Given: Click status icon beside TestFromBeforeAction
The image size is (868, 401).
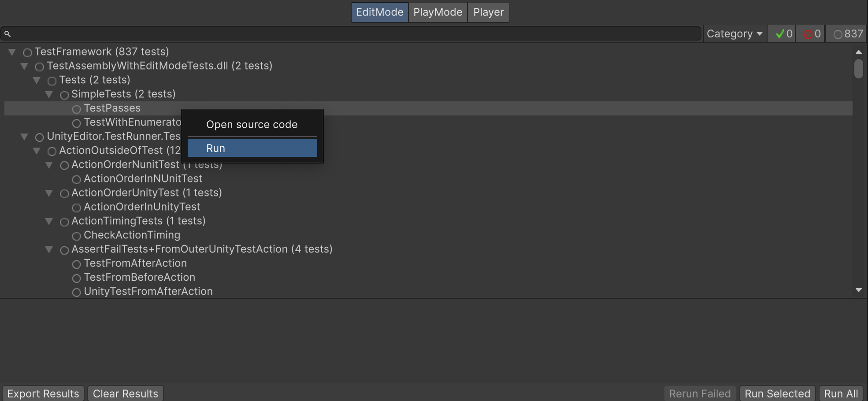Looking at the screenshot, I should (x=77, y=278).
